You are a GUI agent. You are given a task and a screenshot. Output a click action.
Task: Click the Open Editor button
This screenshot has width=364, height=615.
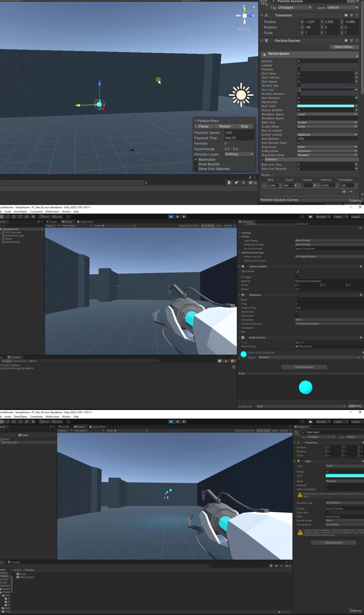[344, 47]
